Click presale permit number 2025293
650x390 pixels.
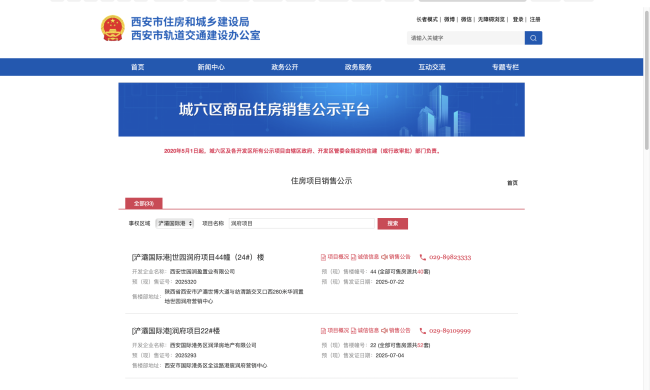tap(186, 355)
